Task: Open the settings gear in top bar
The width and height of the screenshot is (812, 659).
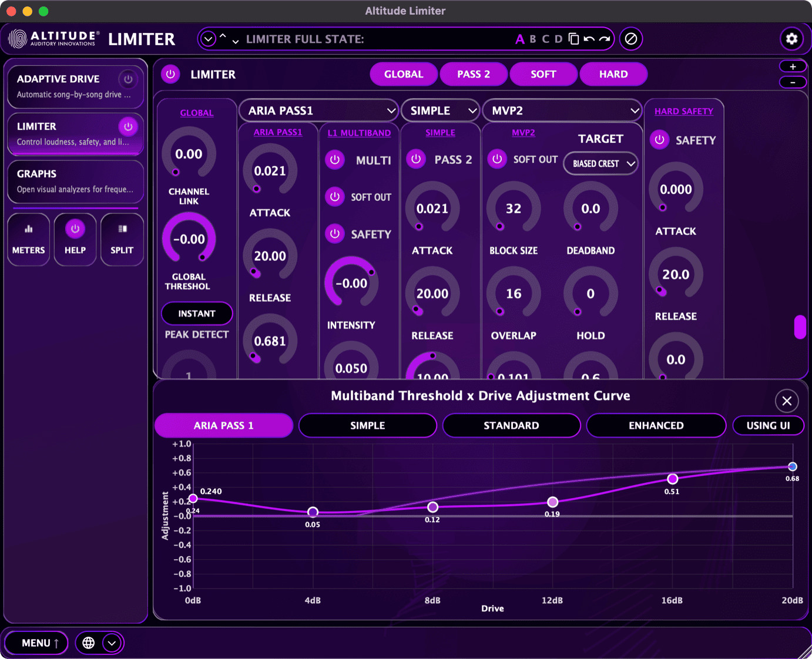Action: tap(791, 39)
